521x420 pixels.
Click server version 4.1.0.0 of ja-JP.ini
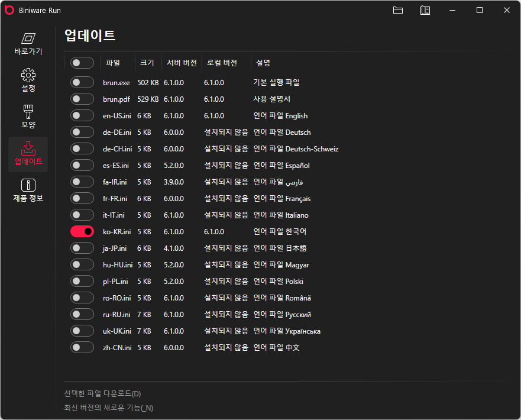point(174,248)
